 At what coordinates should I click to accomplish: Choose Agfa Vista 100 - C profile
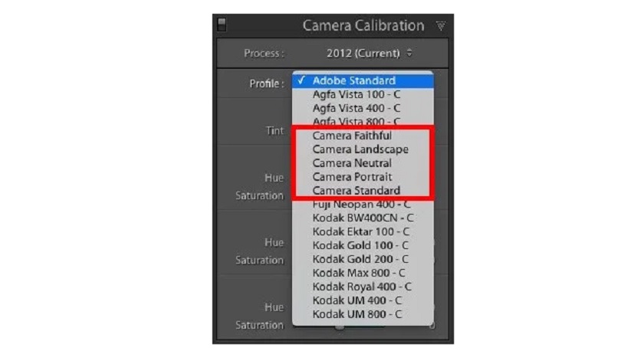pyautogui.click(x=356, y=94)
